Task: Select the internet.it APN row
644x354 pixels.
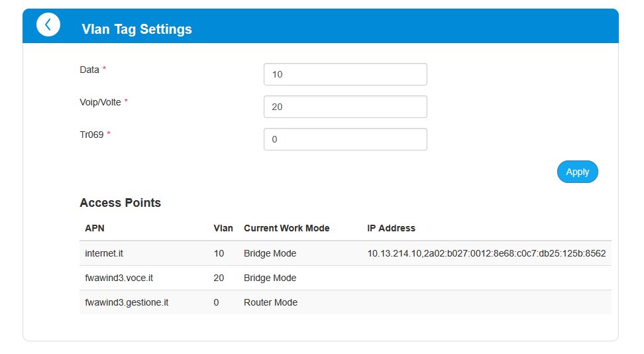Action: 105,253
